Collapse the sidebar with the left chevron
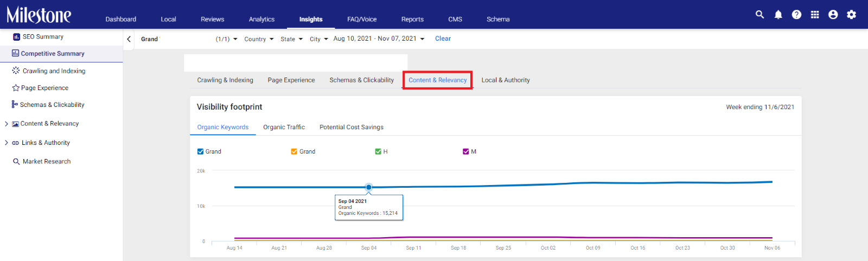Image resolution: width=868 pixels, height=261 pixels. [x=129, y=39]
